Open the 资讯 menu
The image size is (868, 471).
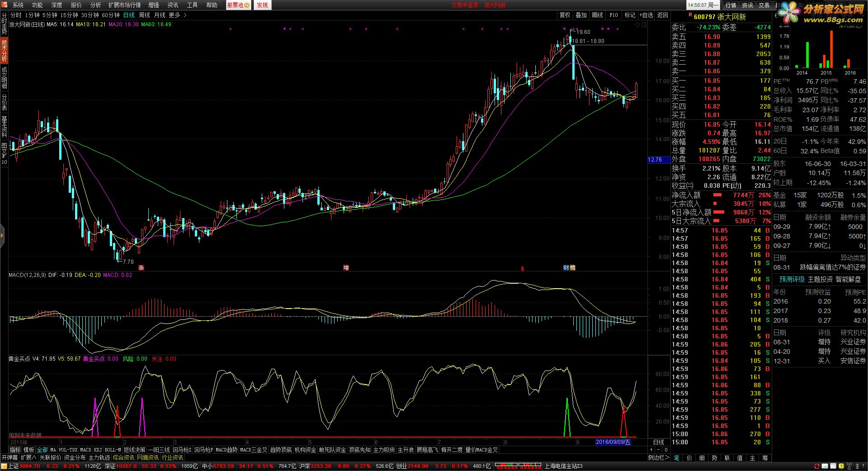coord(173,5)
